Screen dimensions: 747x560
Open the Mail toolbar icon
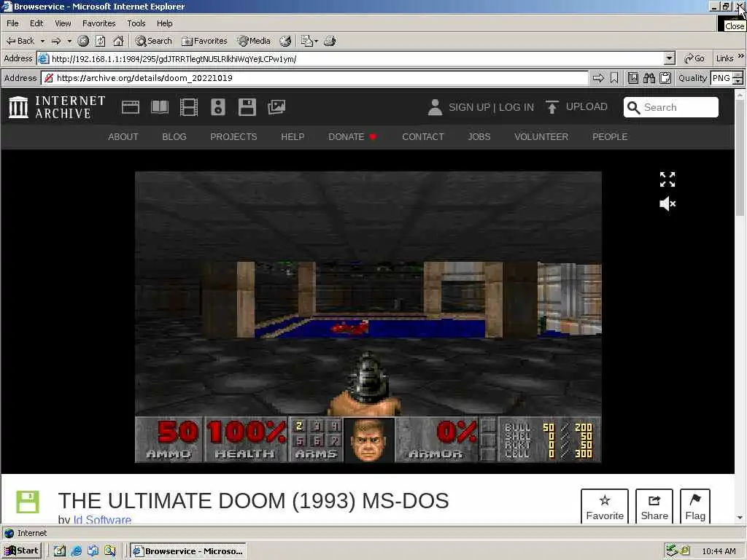(x=309, y=41)
